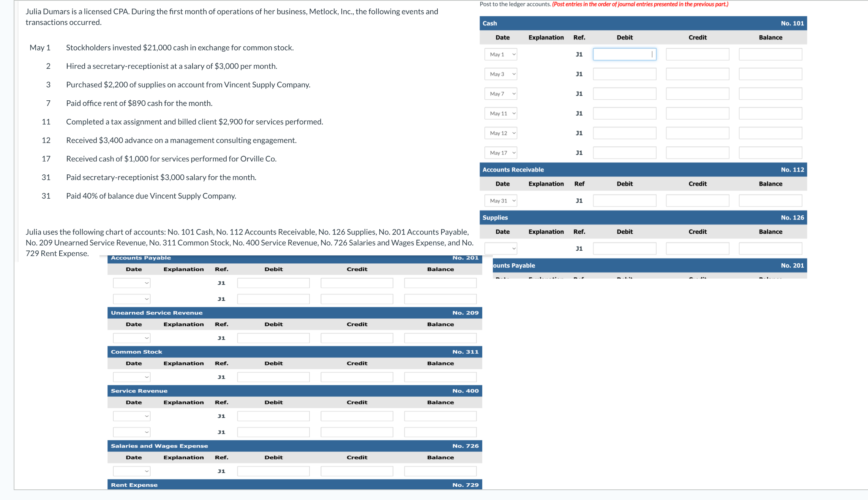Click first Accounts Payable credit field

357,283
